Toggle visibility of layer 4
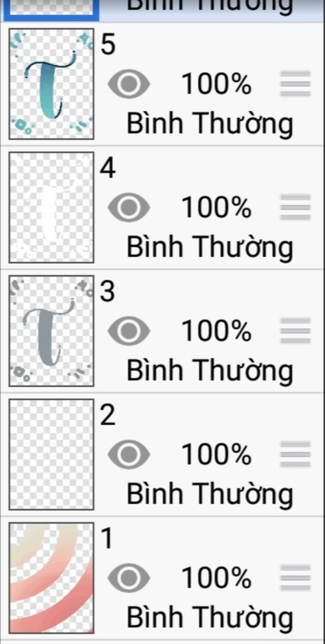This screenshot has height=644, width=325. 129,207
